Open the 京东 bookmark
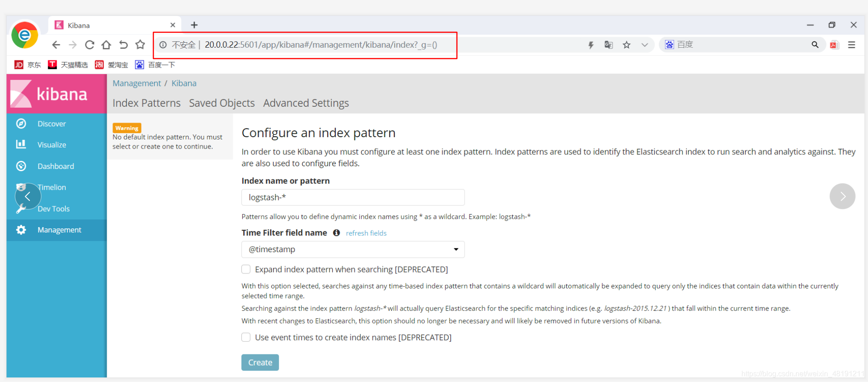This screenshot has width=868, height=382. (28, 65)
